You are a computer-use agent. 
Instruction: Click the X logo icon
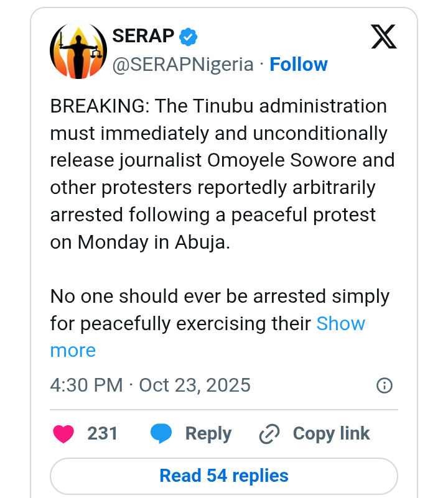(383, 37)
